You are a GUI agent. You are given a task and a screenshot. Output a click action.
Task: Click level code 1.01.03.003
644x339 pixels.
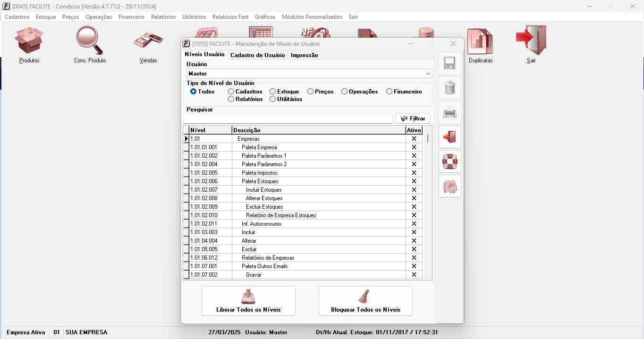tap(204, 232)
